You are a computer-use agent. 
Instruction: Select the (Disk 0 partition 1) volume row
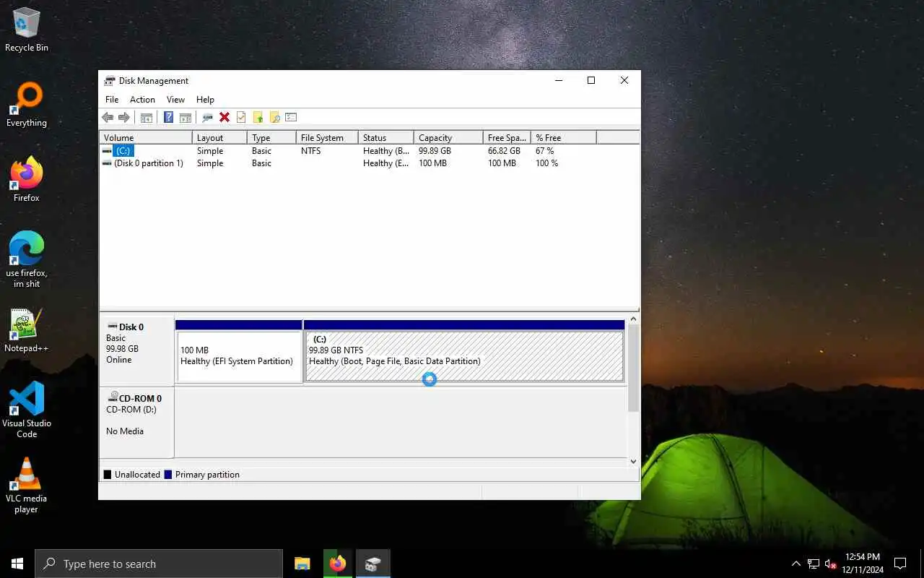tap(369, 163)
